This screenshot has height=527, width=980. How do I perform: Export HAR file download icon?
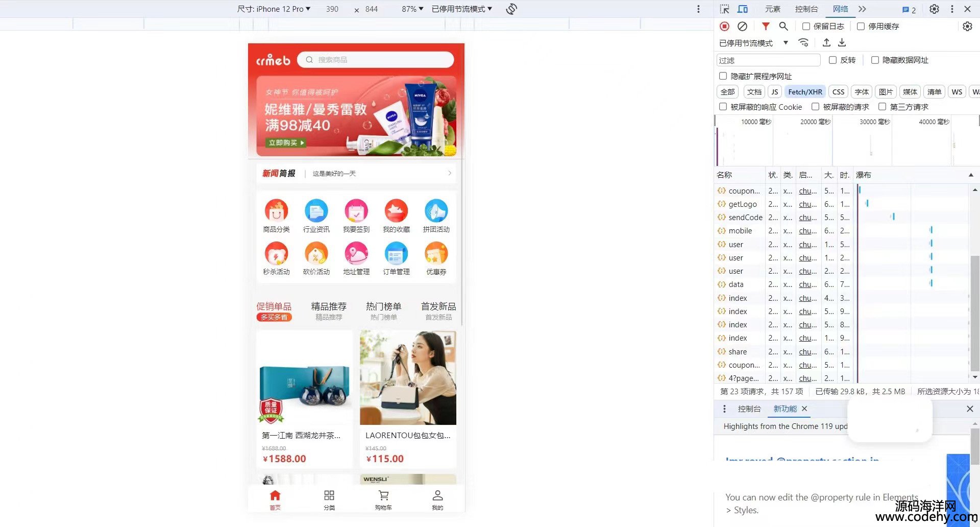tap(842, 42)
